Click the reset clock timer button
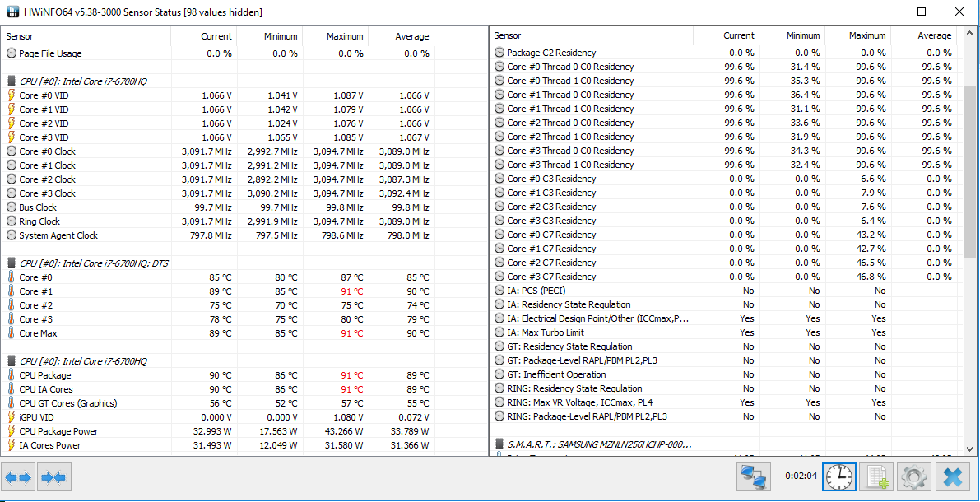Image resolution: width=980 pixels, height=502 pixels. pyautogui.click(x=838, y=478)
